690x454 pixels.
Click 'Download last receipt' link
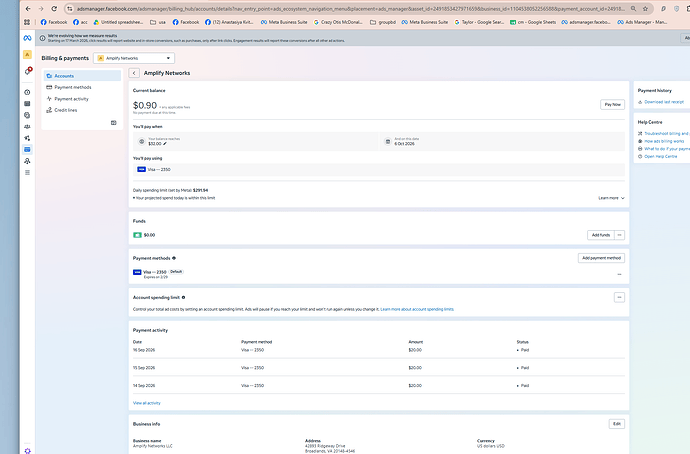click(x=664, y=102)
